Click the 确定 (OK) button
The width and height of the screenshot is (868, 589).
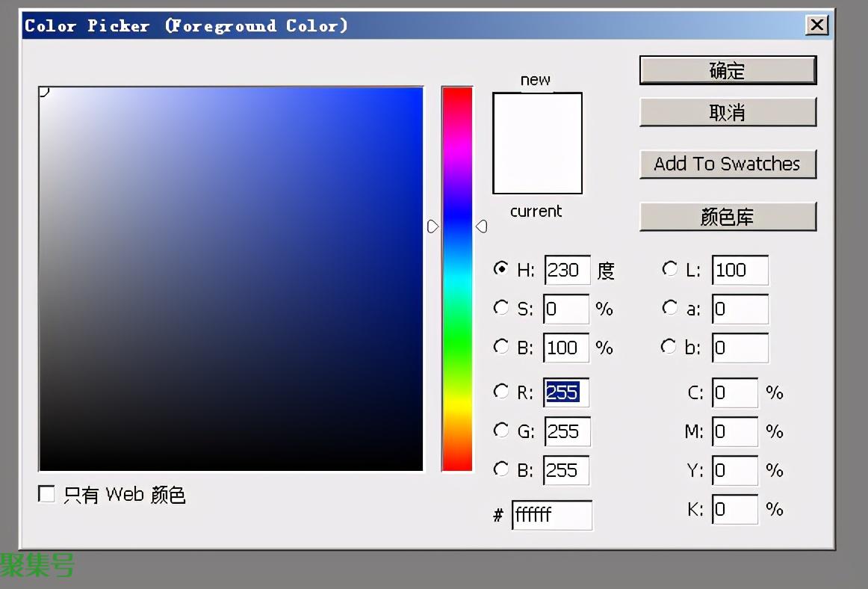(727, 71)
